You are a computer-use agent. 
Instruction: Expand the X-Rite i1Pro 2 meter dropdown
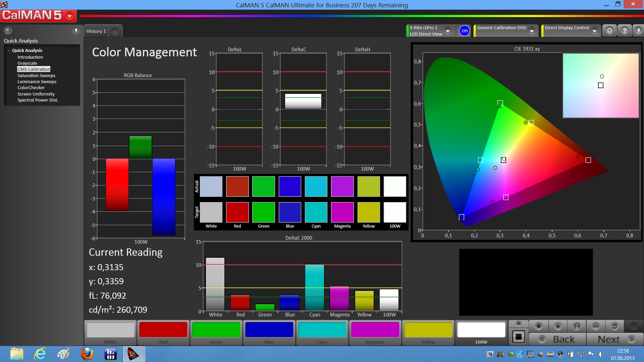point(448,31)
